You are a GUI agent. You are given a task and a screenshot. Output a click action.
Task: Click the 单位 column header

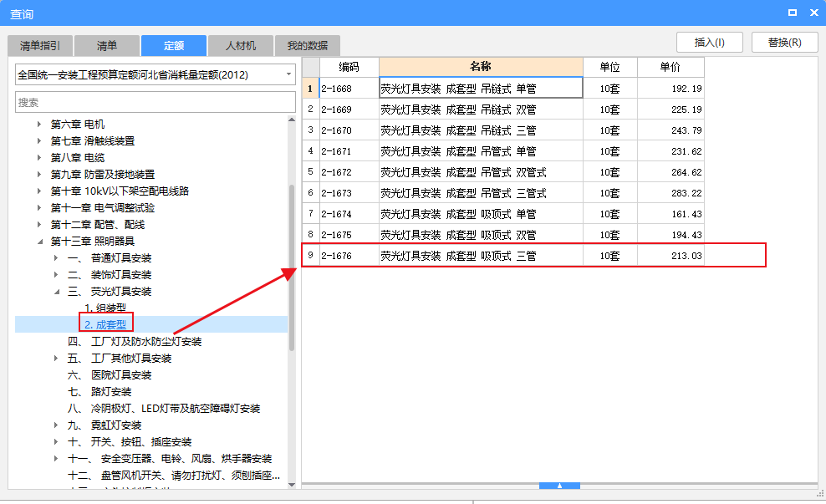(610, 67)
